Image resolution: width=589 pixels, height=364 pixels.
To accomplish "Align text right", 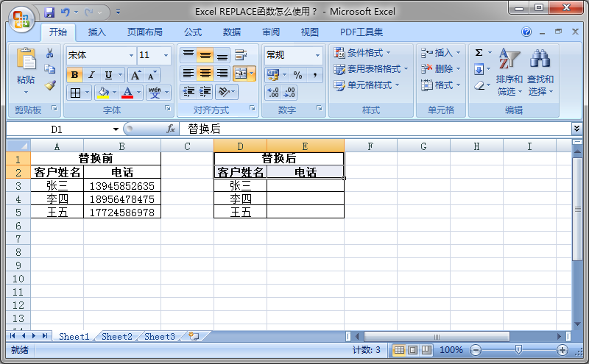I will click(222, 74).
